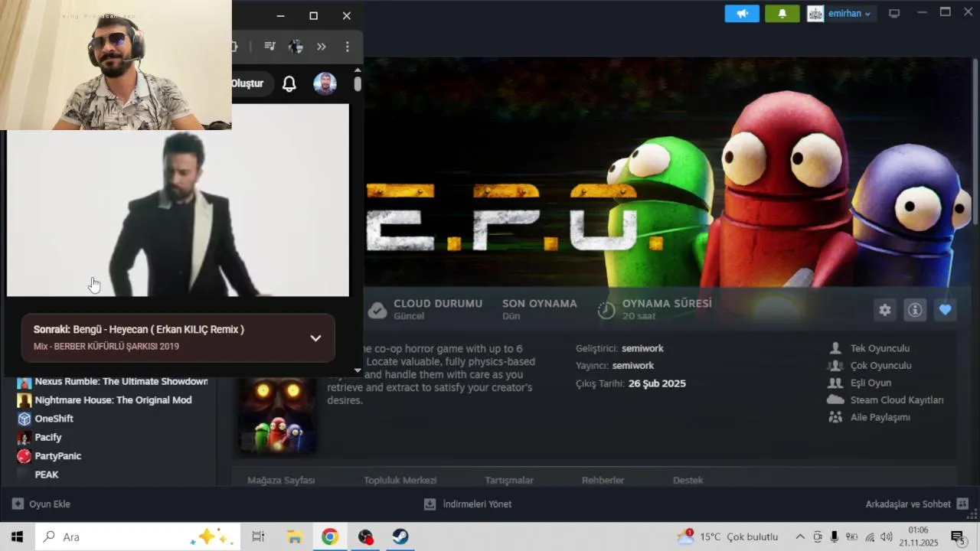Click Çok Oyunculu feature
Viewport: 980px width, 551px height.
point(880,366)
